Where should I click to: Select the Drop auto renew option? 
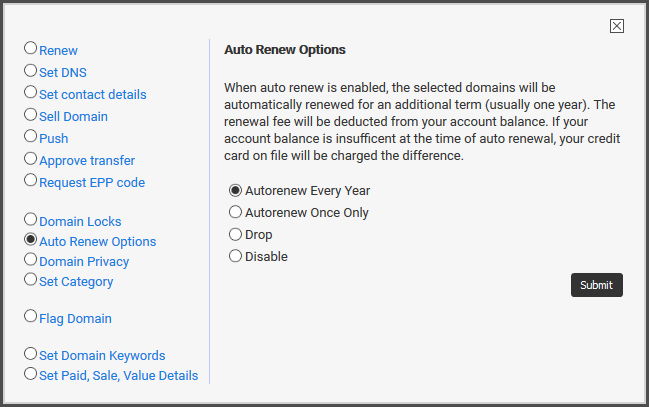click(236, 234)
